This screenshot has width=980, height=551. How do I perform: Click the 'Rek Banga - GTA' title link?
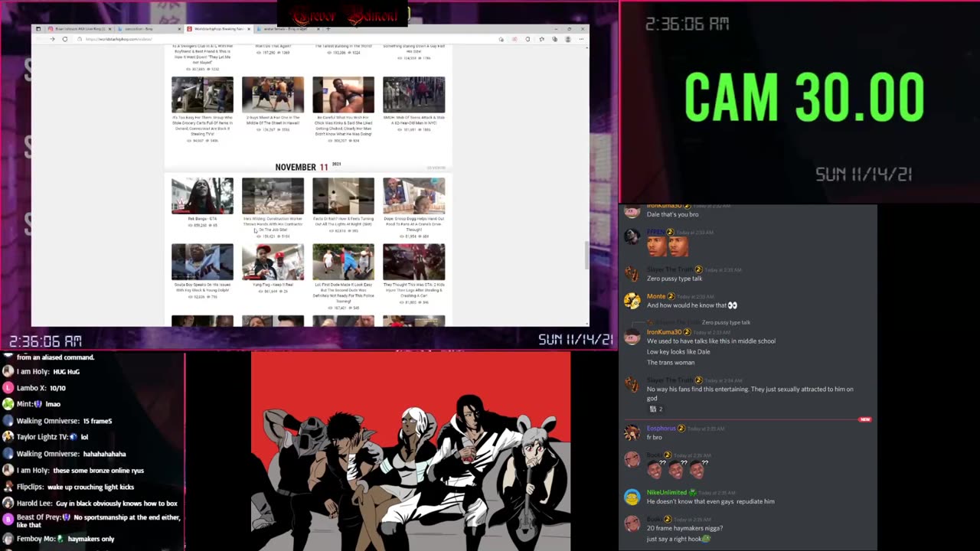tap(202, 219)
